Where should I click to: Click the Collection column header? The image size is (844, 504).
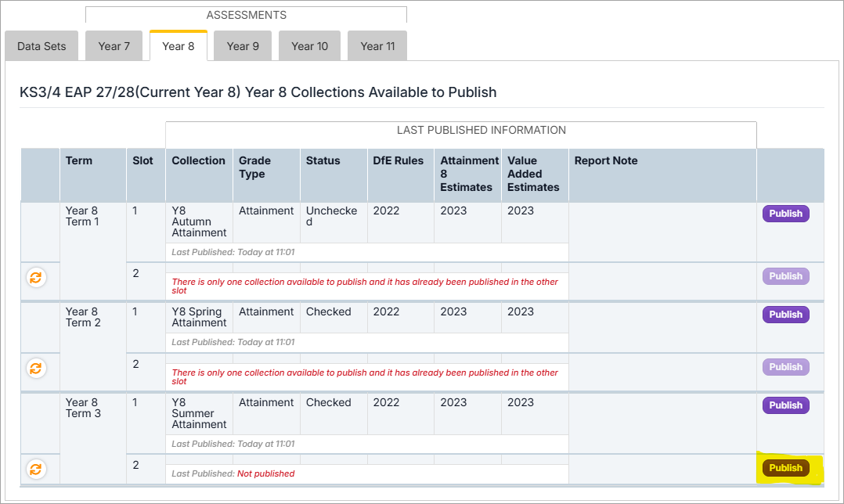click(x=198, y=160)
